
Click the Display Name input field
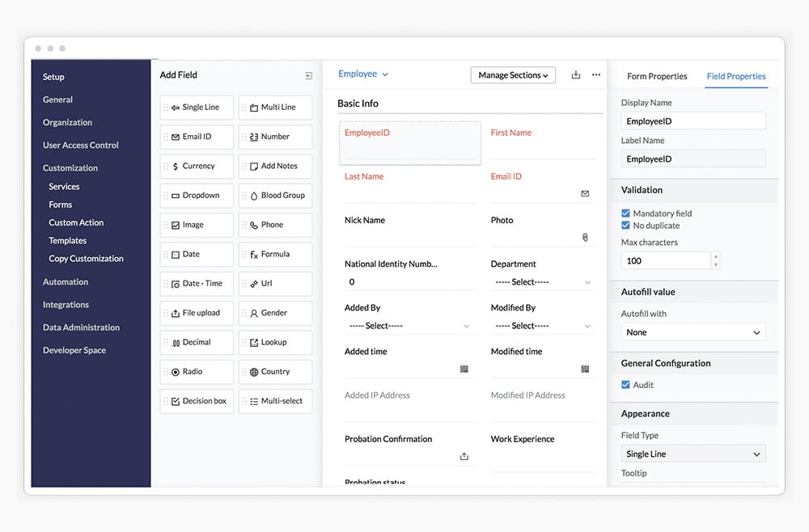[x=693, y=121]
